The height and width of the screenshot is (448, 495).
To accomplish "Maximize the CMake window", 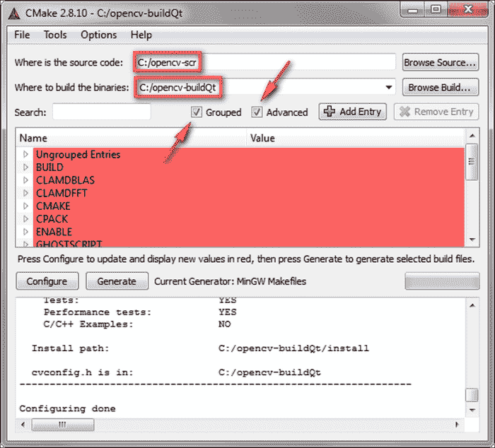I will [436, 9].
